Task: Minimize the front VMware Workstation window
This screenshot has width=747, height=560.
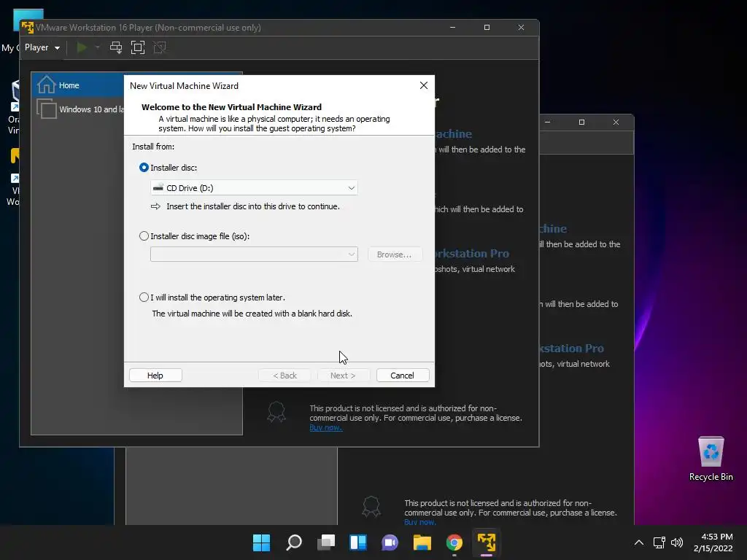Action: (452, 27)
